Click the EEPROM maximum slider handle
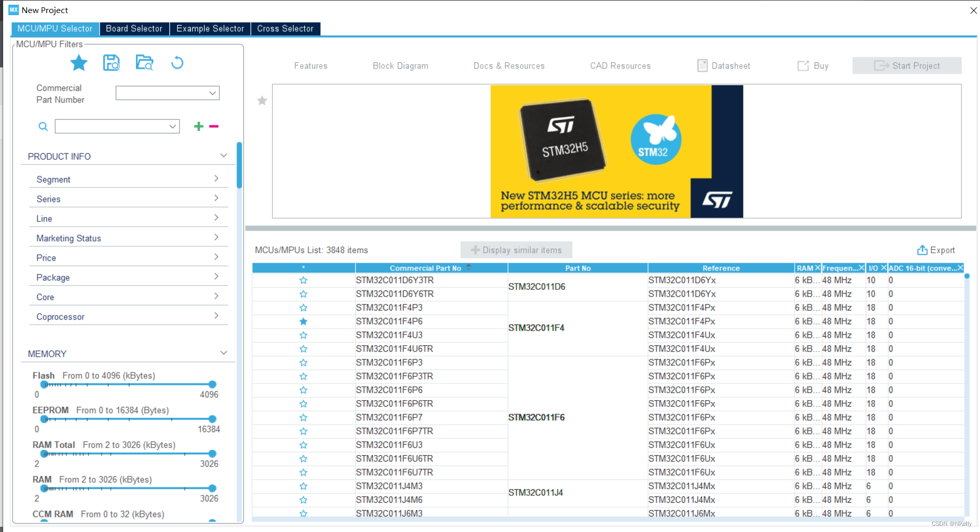This screenshot has width=980, height=532. [212, 419]
